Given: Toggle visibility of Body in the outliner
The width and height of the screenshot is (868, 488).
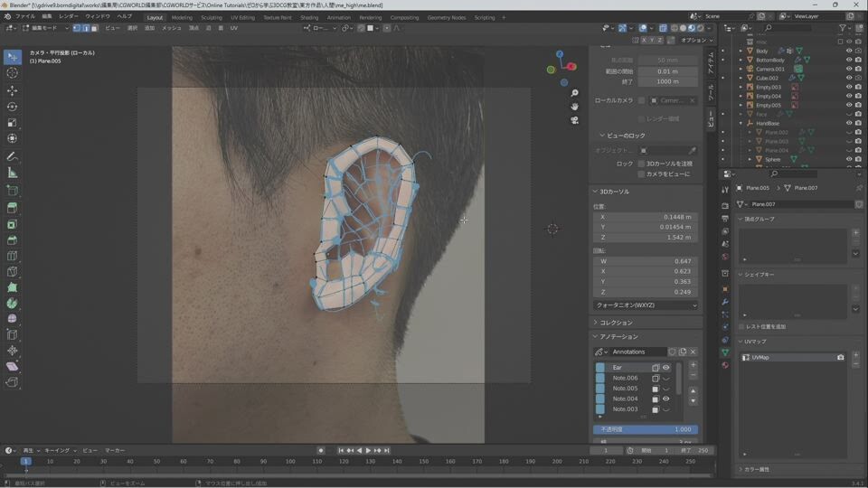Looking at the screenshot, I should tap(849, 51).
